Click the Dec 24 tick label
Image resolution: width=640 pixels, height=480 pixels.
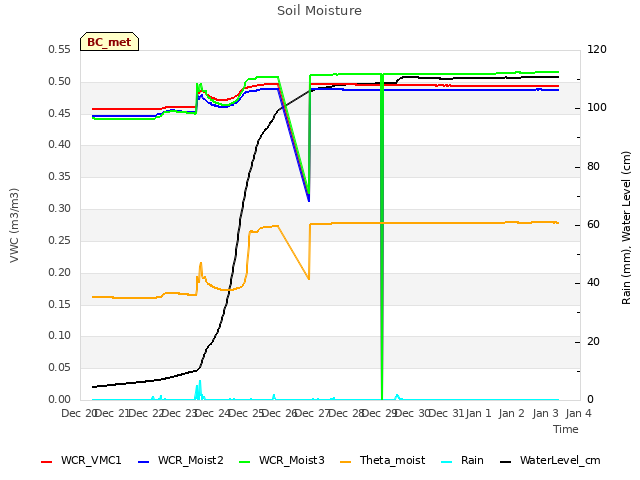tap(211, 413)
